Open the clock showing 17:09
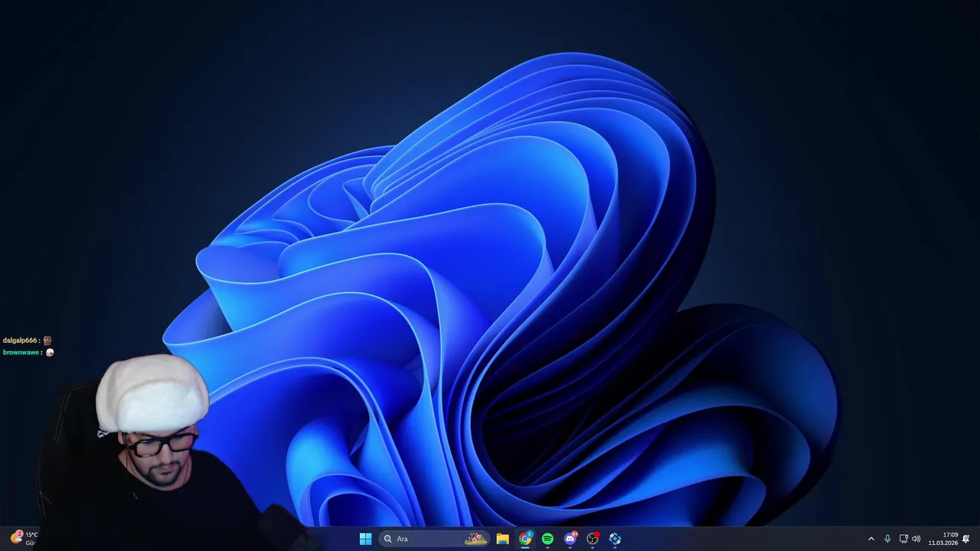This screenshot has height=551, width=980. click(x=943, y=539)
